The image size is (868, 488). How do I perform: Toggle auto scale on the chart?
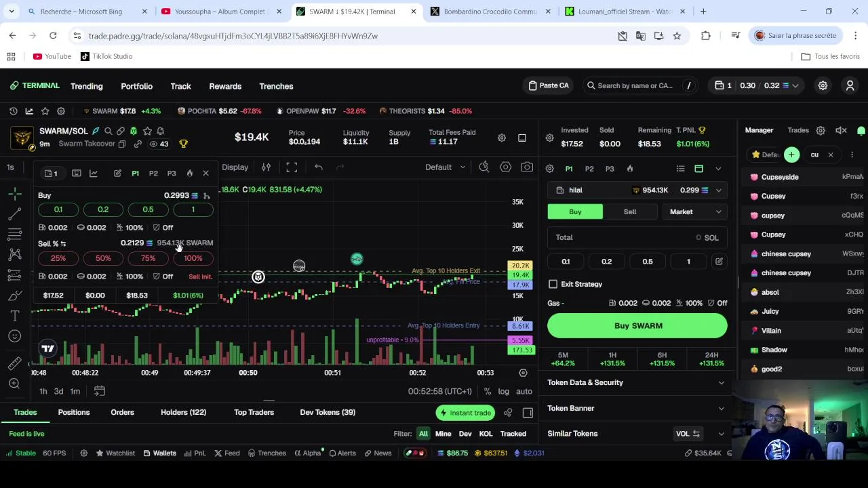click(x=524, y=391)
